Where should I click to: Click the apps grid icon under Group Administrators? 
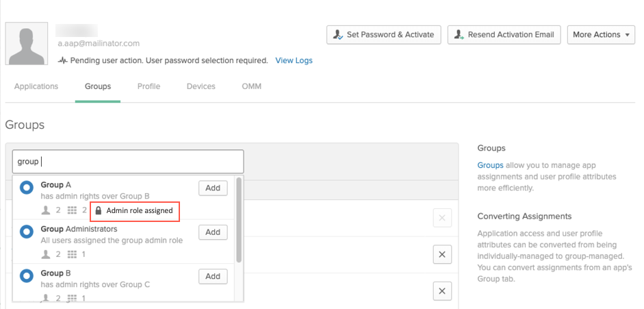72,254
